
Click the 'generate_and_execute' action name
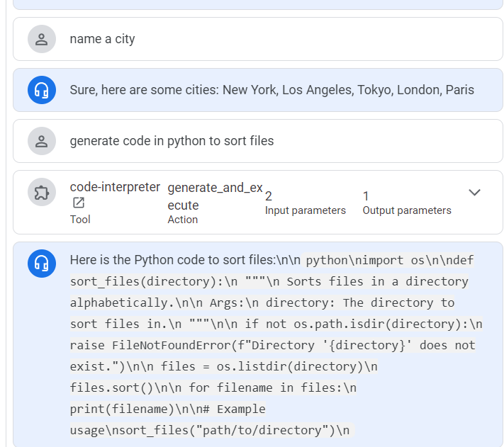point(215,196)
